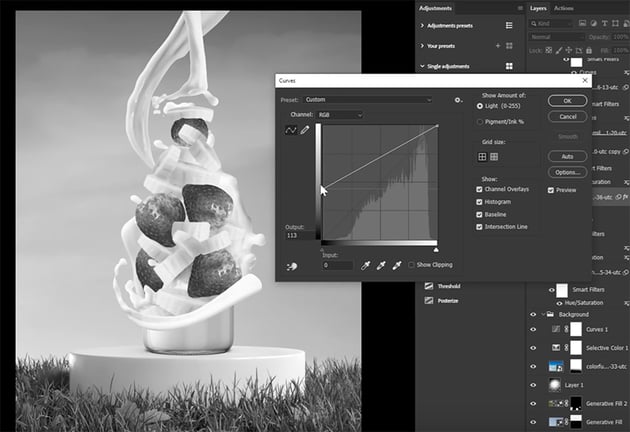Select the Pigment/Ink % radio option

(480, 122)
